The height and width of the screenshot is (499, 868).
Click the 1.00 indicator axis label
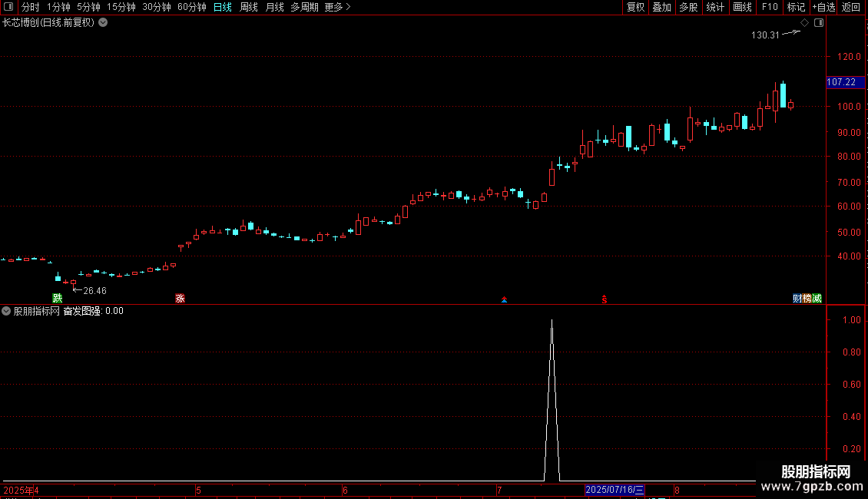(x=851, y=320)
